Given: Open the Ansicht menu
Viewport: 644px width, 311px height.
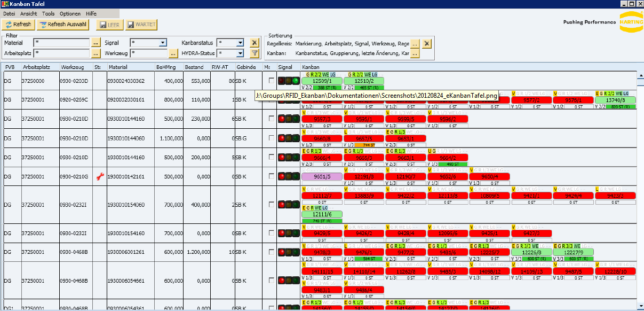Looking at the screenshot, I should point(28,13).
